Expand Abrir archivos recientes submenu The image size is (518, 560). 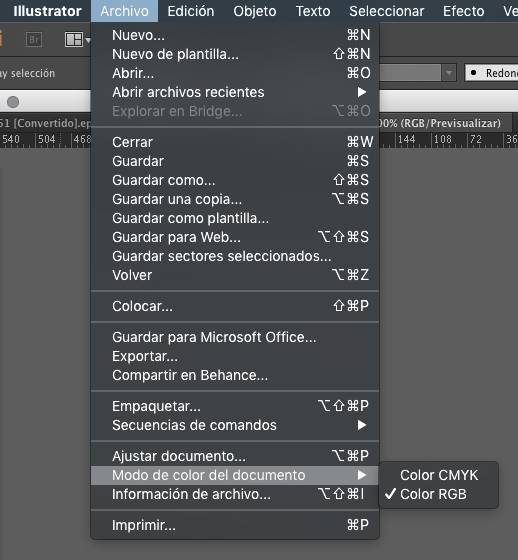(x=235, y=92)
